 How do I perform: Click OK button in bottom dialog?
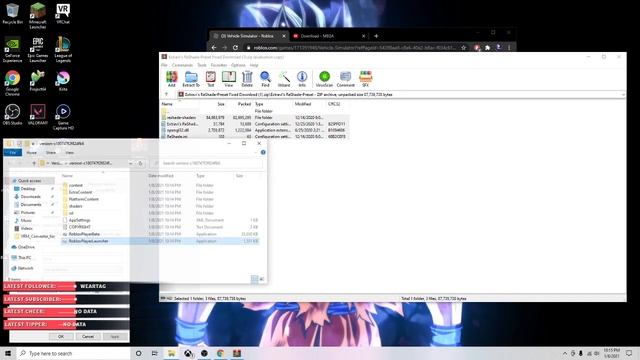[61, 336]
